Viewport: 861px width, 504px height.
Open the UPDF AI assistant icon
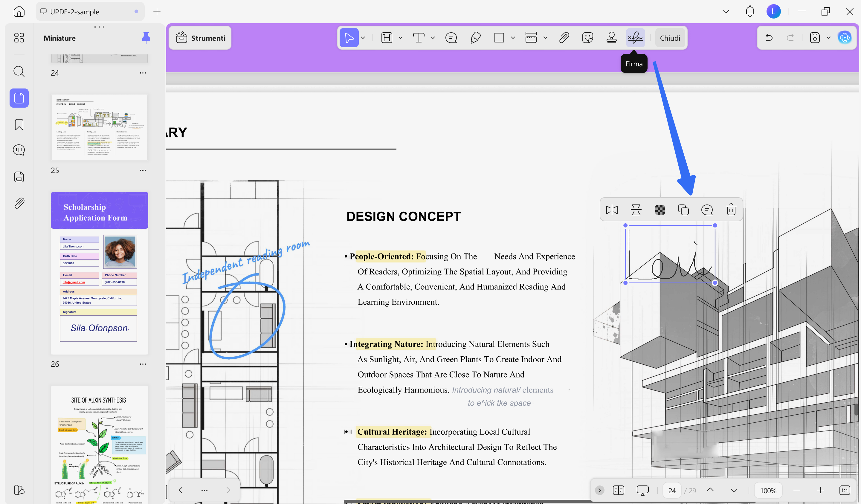845,38
